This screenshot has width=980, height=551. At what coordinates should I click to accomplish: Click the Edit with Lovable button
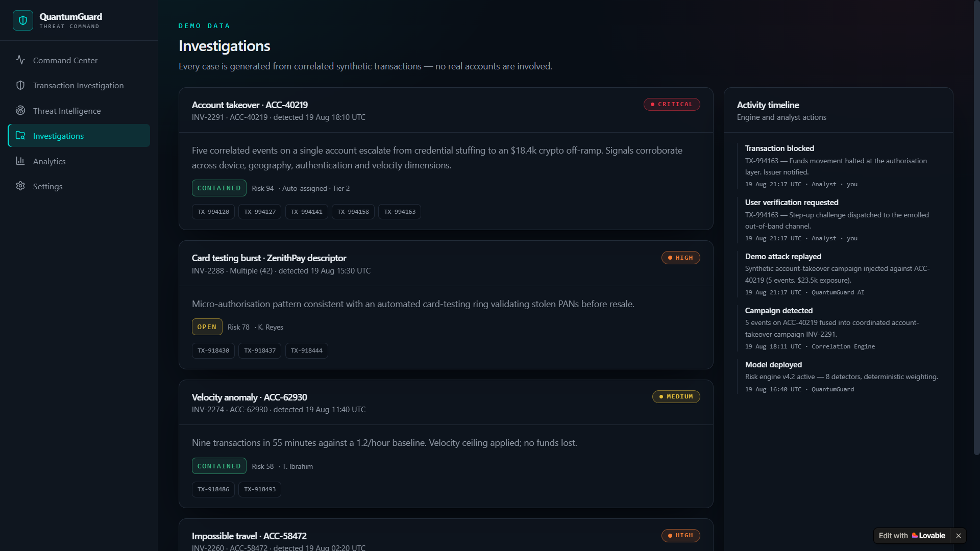(912, 536)
